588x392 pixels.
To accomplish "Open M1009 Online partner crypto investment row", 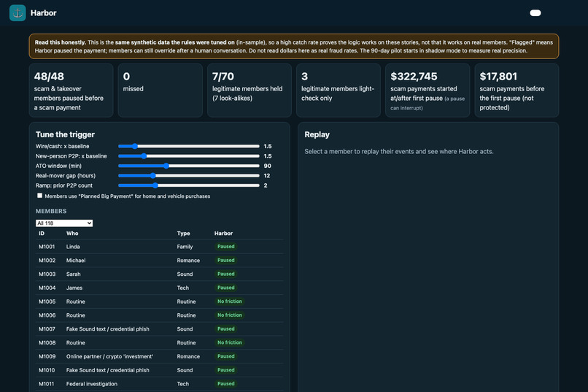I will click(159, 356).
